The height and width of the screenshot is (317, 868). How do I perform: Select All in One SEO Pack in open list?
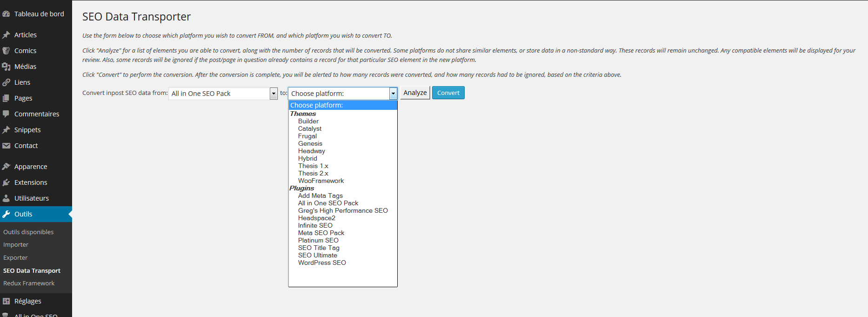click(328, 203)
